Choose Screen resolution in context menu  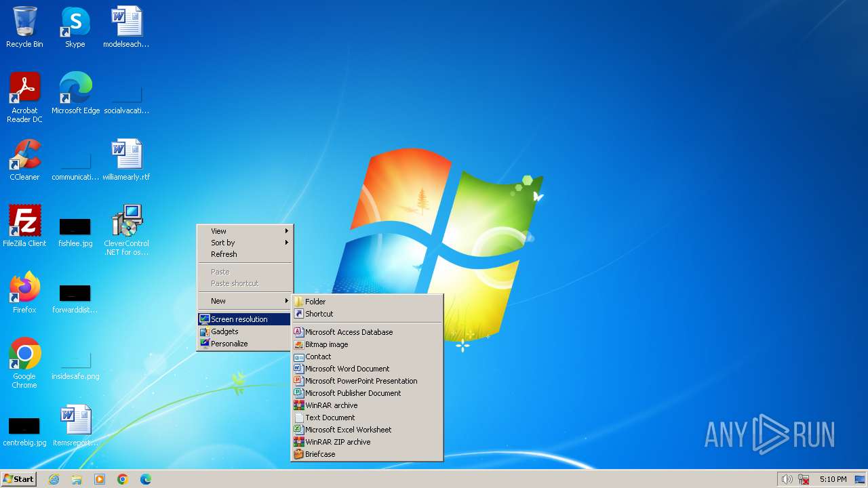pos(245,319)
